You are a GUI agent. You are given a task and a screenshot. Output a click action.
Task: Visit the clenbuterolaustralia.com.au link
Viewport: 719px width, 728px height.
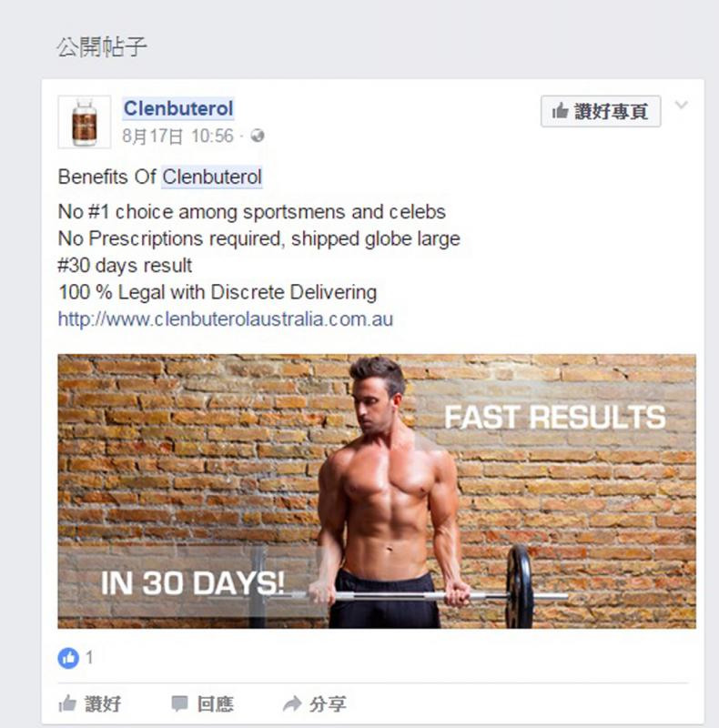pos(226,319)
